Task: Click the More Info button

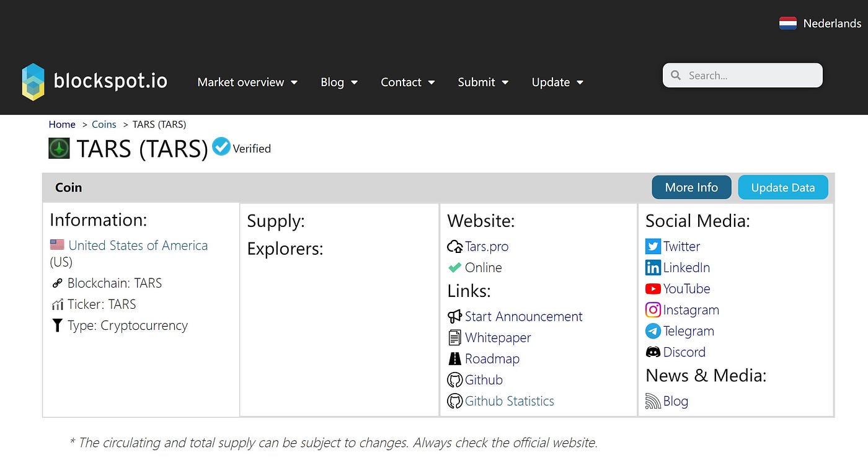Action: (x=691, y=187)
